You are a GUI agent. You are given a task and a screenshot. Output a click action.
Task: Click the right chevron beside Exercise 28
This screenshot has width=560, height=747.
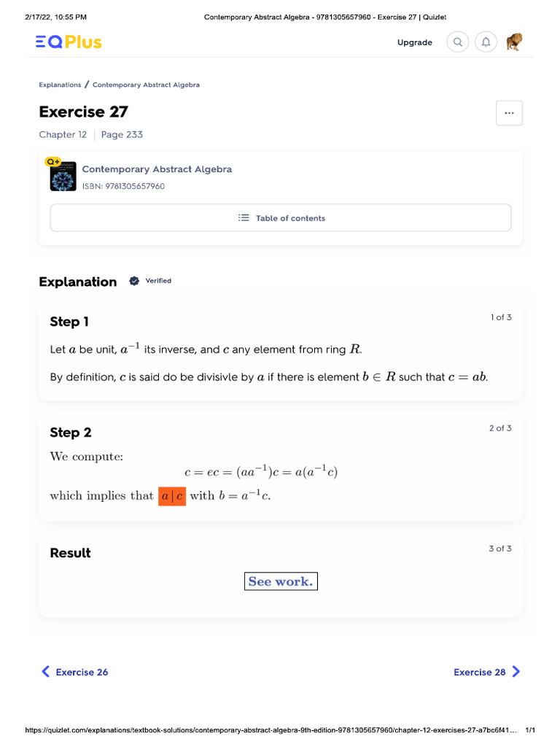tap(516, 671)
